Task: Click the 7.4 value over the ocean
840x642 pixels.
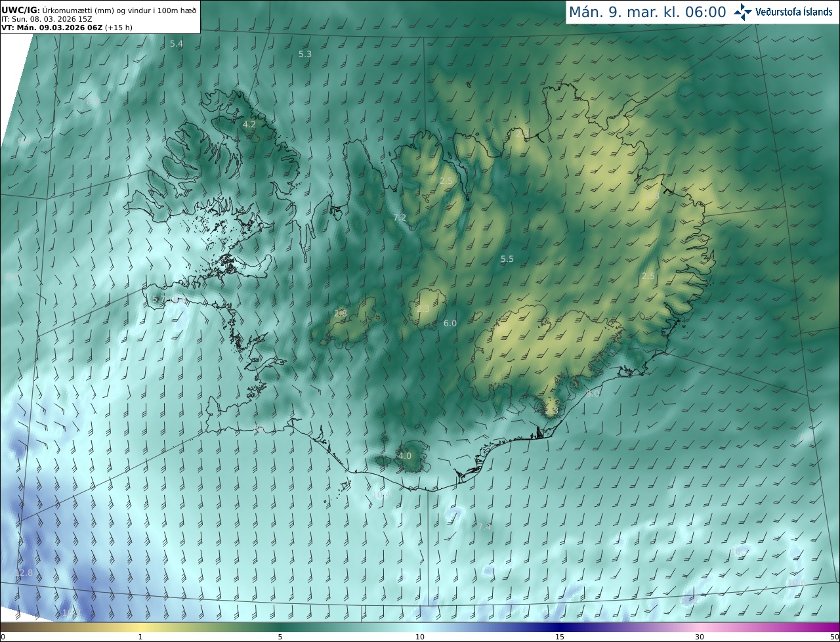Action: [x=484, y=526]
